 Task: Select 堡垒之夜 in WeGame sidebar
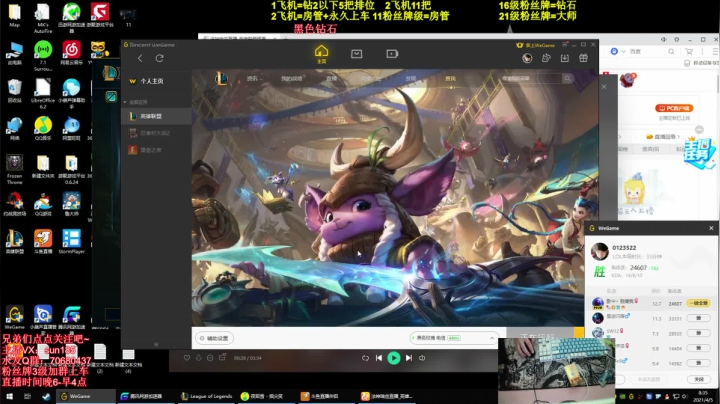coord(156,150)
